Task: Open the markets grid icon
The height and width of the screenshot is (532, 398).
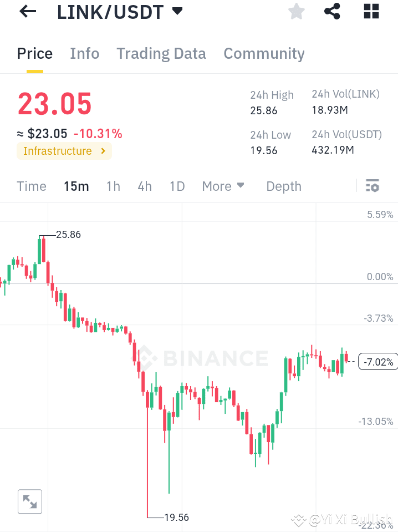Action: tap(371, 12)
